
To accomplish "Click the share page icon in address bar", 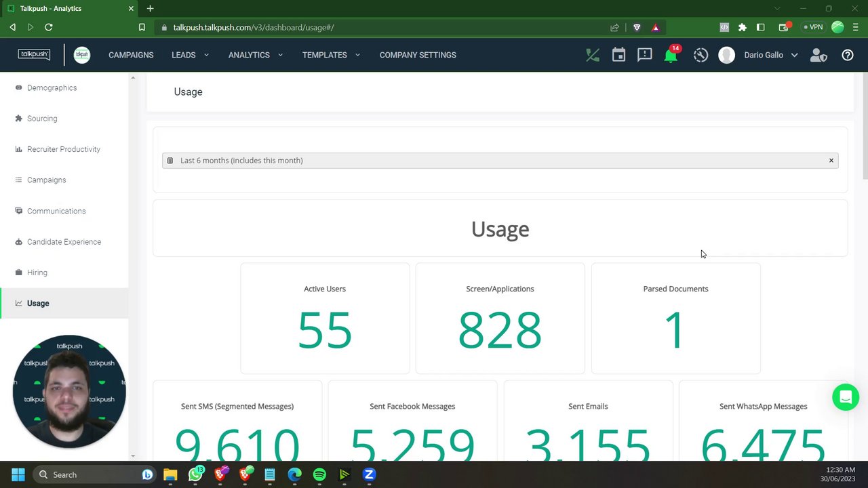I will click(614, 27).
